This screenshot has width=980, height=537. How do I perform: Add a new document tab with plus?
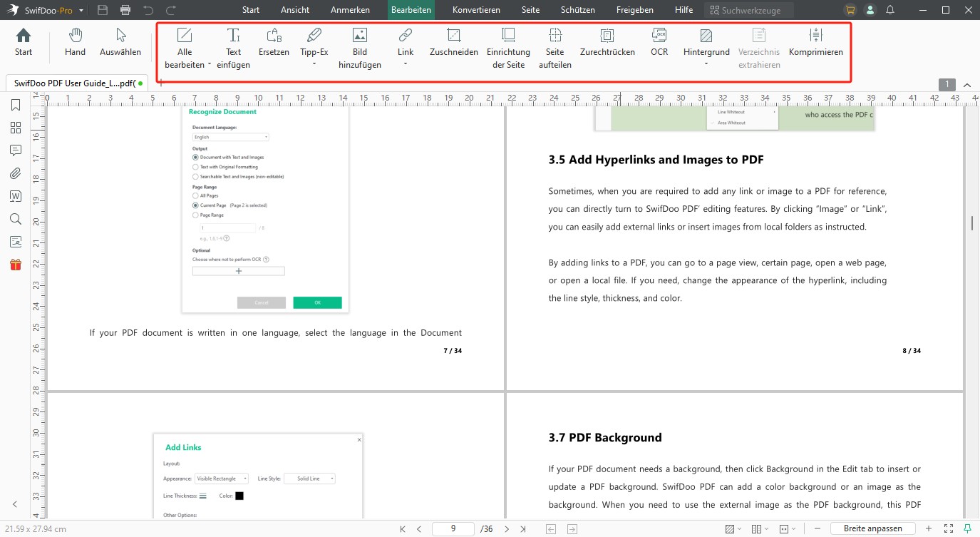160,83
